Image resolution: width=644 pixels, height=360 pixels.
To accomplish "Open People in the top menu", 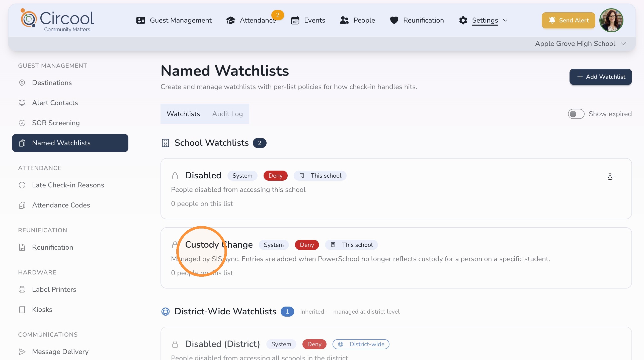I will tap(357, 20).
